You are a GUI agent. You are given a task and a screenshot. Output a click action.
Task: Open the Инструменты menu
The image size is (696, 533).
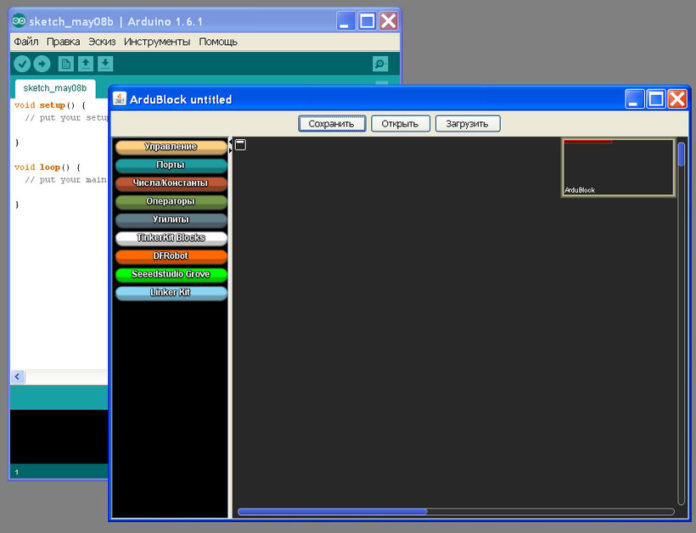(157, 42)
